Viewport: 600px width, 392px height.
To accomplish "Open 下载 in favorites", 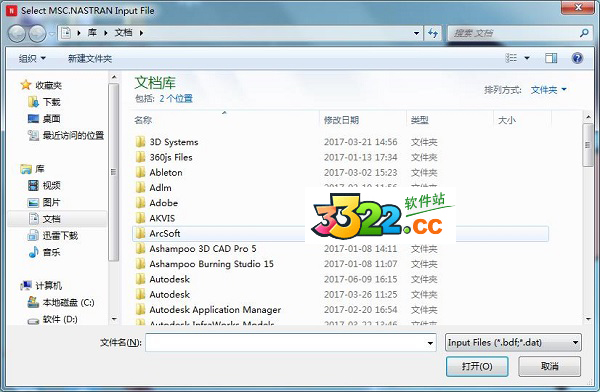I will pos(44,102).
